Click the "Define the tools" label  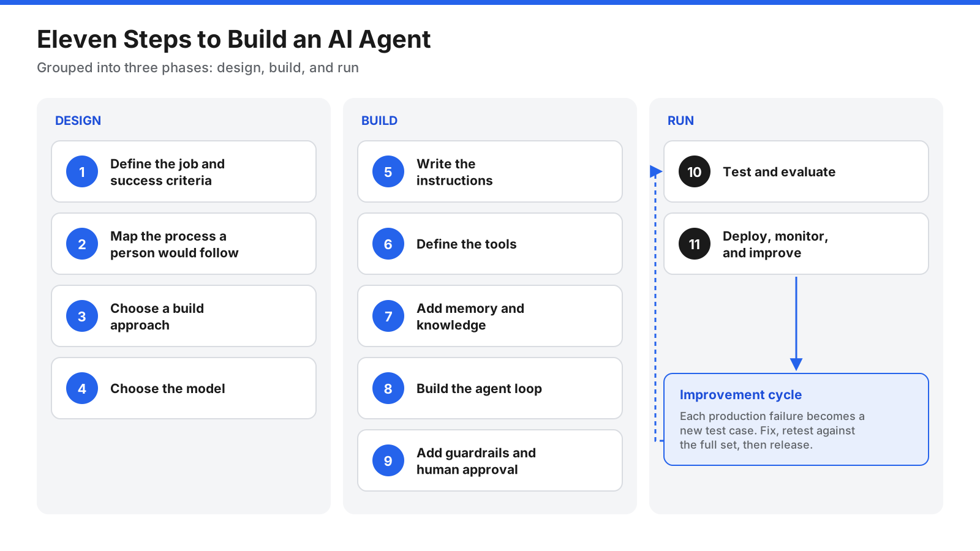coord(467,244)
